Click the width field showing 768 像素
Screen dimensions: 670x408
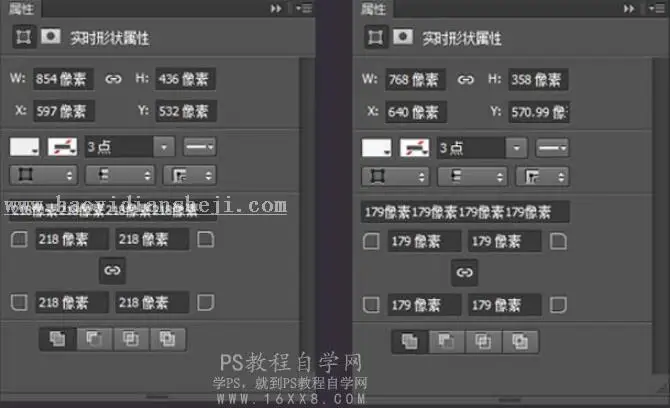click(x=415, y=79)
